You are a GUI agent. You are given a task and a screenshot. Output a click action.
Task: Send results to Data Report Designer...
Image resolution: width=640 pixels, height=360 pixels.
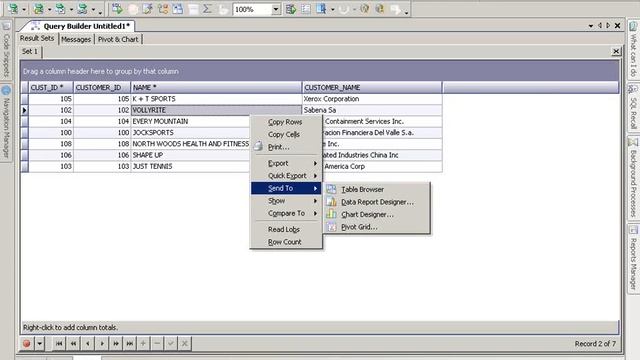point(376,202)
